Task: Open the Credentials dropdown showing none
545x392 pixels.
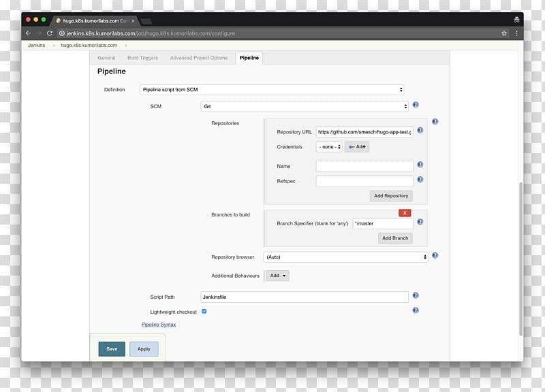Action: point(329,147)
